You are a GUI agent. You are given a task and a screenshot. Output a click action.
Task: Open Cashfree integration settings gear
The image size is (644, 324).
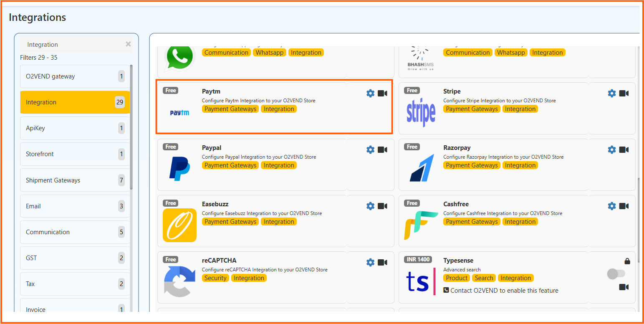pyautogui.click(x=612, y=206)
